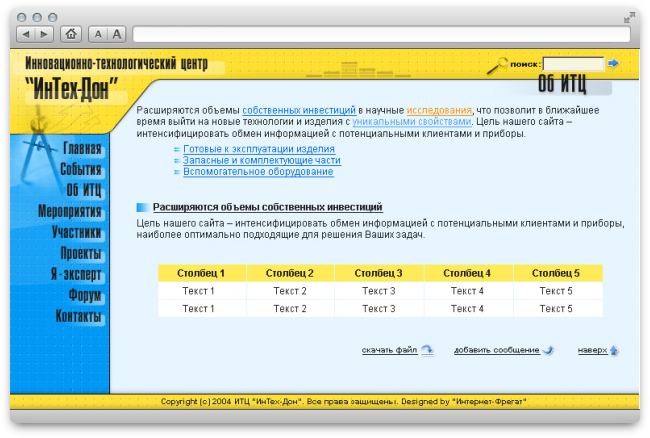Open the Проекты menu item
The width and height of the screenshot is (650, 438).
pos(81,253)
